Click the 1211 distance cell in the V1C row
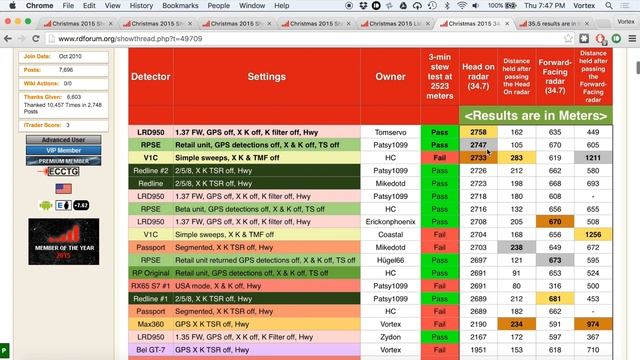The height and width of the screenshot is (360, 640). point(593,158)
